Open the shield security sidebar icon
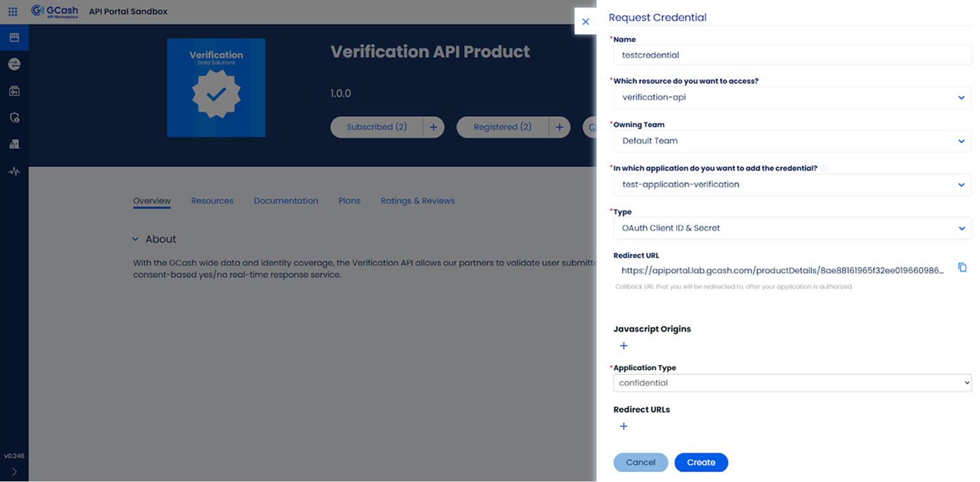The image size is (980, 482). coord(14,117)
